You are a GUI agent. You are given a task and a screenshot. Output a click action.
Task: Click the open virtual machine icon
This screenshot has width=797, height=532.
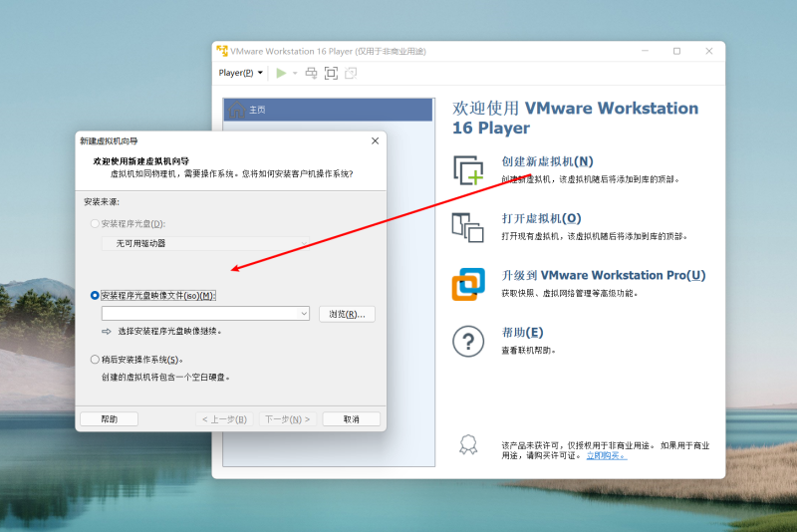pyautogui.click(x=467, y=227)
